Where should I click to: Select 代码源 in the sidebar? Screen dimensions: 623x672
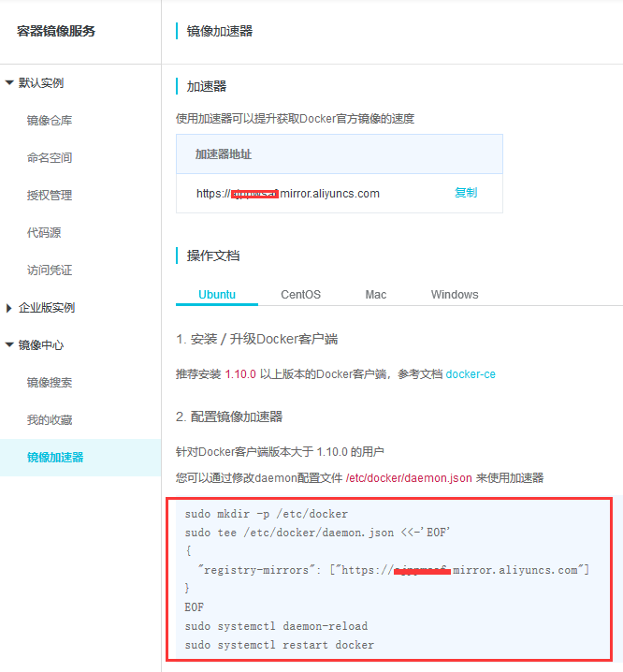pos(44,233)
